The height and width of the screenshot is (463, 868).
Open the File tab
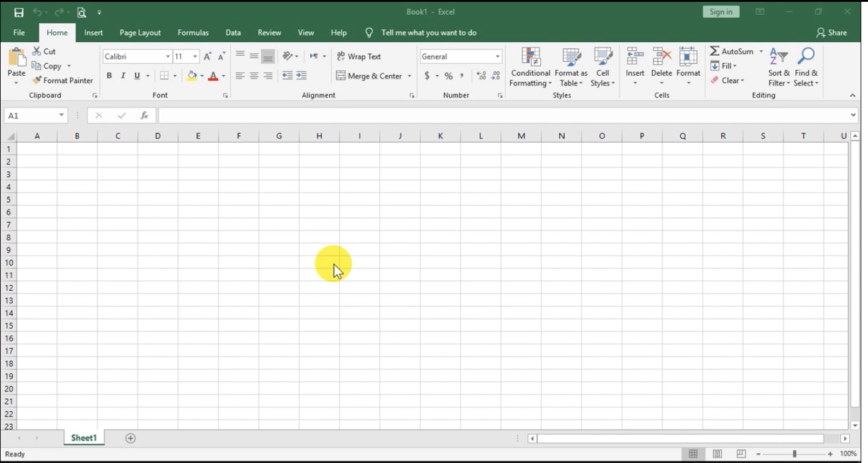[x=19, y=32]
